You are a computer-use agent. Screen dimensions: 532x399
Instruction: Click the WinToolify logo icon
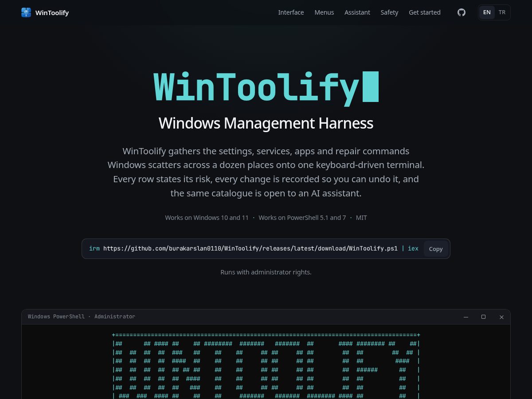point(26,12)
